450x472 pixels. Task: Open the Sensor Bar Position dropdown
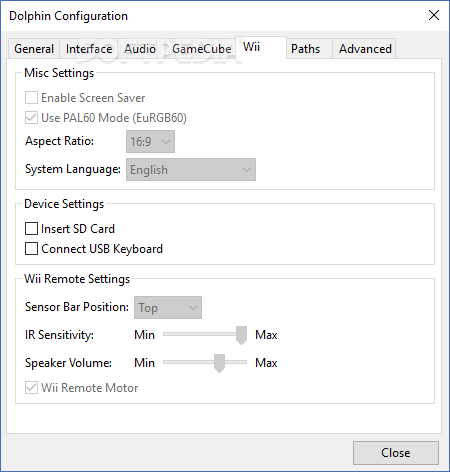tap(168, 307)
